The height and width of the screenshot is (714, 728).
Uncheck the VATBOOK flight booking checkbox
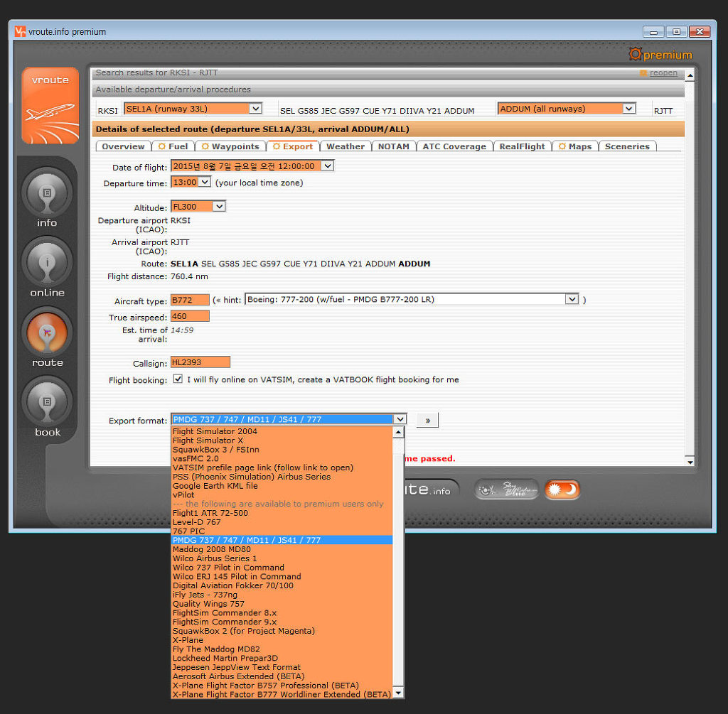[x=178, y=379]
